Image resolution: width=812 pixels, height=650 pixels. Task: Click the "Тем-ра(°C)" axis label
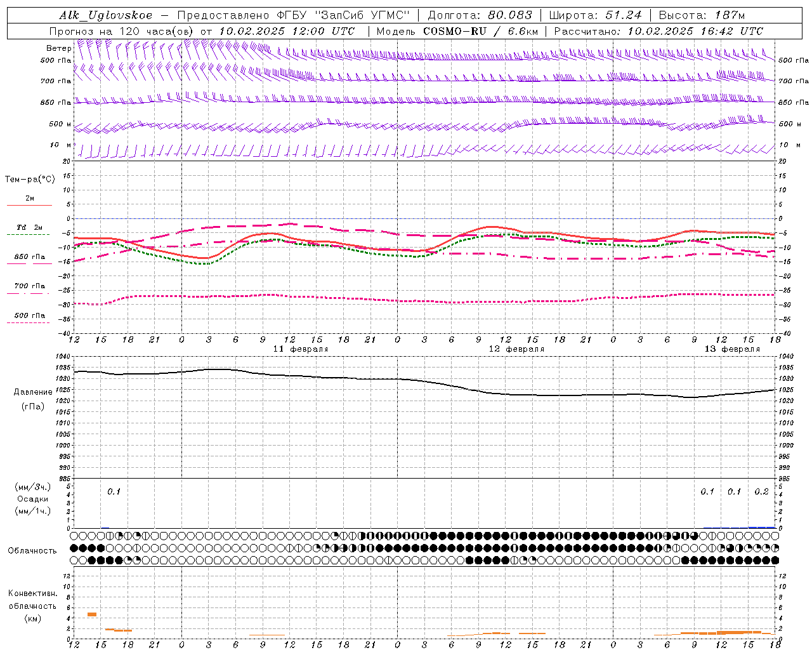coord(30,180)
